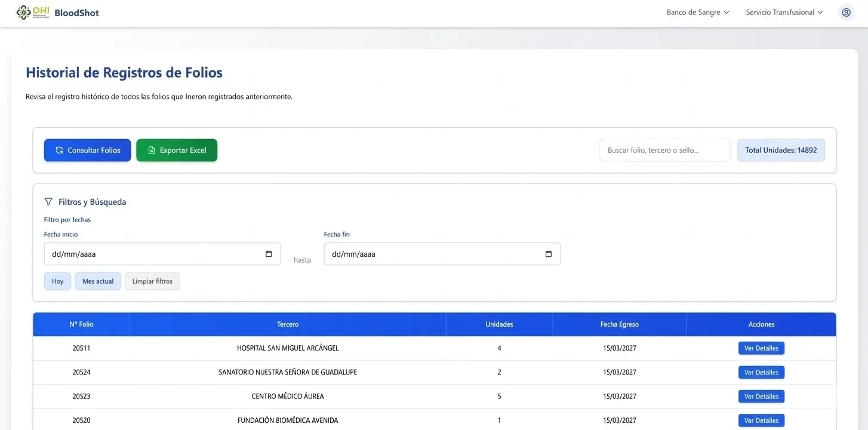The image size is (868, 430).
Task: Open calendar picker for Fecha inicio
Action: (269, 254)
